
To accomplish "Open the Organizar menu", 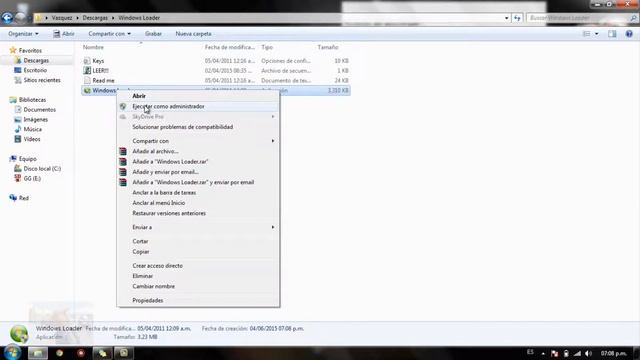I will (23, 34).
